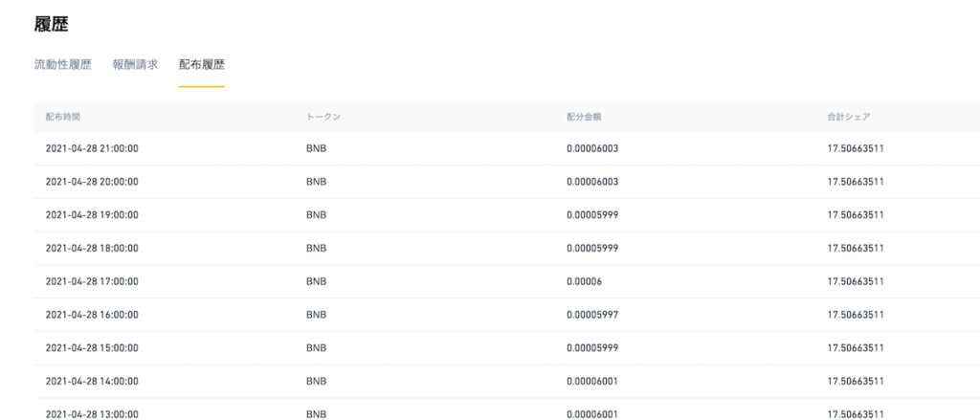Click share 17.50663511 in the 15:00:00 row
Viewport: 980px width, 420px height.
pos(855,347)
